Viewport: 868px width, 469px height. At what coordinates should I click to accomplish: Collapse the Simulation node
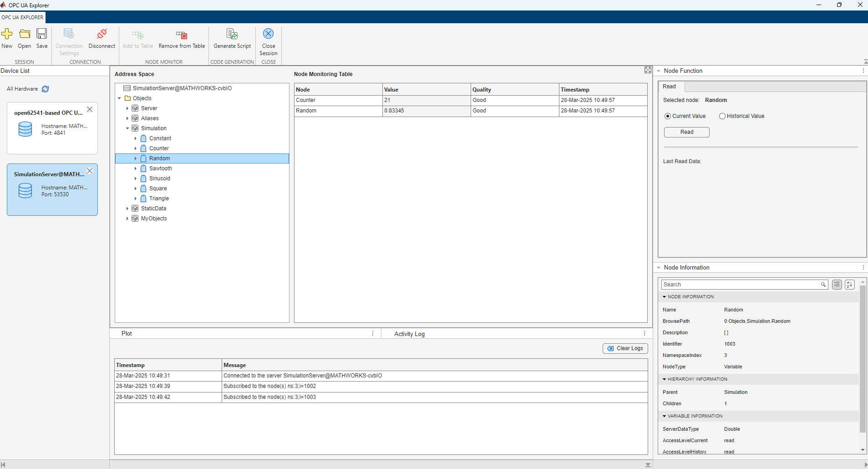pos(127,128)
